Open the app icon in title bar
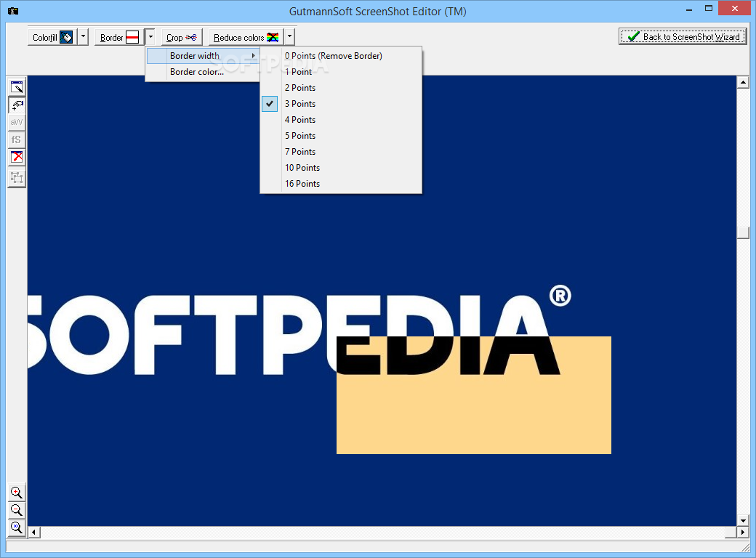Image resolution: width=756 pixels, height=558 pixels. click(13, 11)
